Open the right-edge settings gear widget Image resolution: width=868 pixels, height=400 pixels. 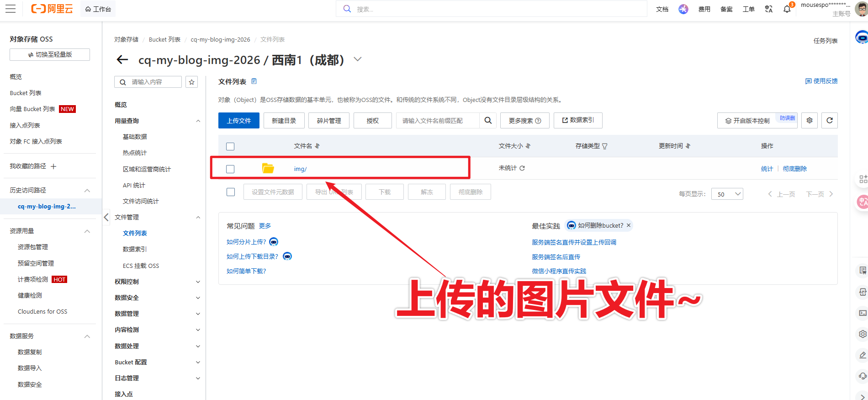[862, 334]
